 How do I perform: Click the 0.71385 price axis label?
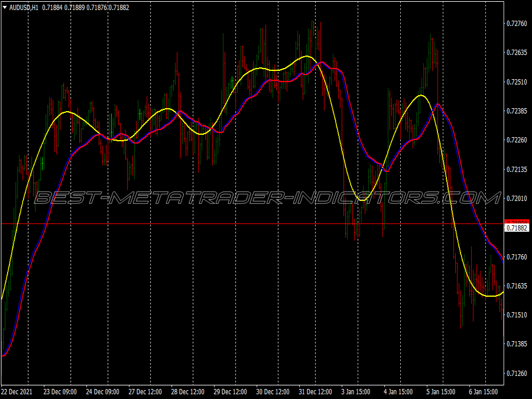(x=517, y=345)
